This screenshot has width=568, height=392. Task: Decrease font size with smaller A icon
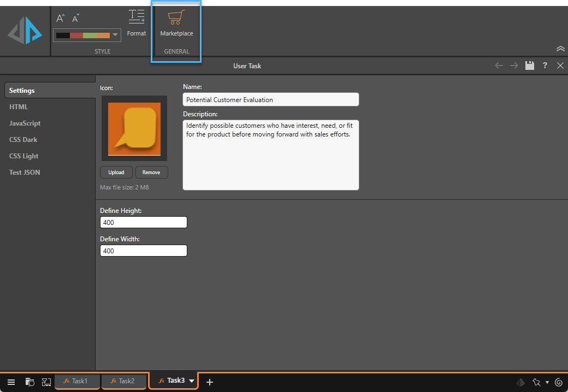(75, 19)
